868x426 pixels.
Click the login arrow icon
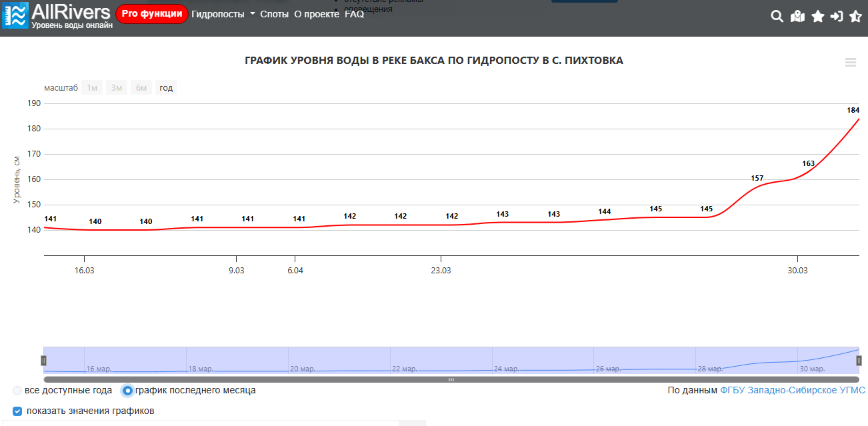[x=837, y=17]
